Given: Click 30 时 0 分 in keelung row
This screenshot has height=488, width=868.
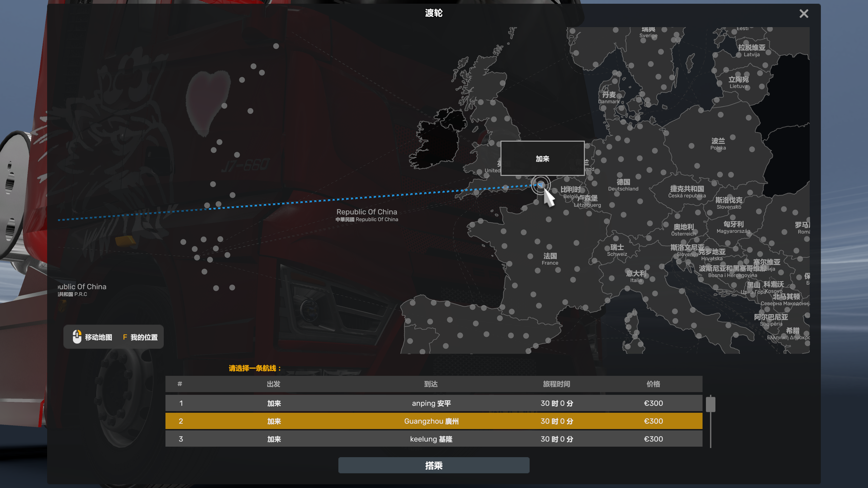Looking at the screenshot, I should tap(557, 439).
